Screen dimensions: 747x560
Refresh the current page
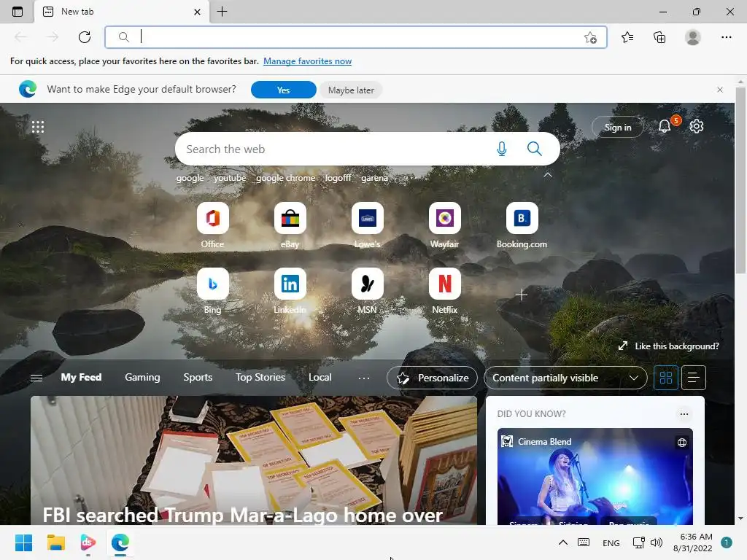[x=85, y=37]
